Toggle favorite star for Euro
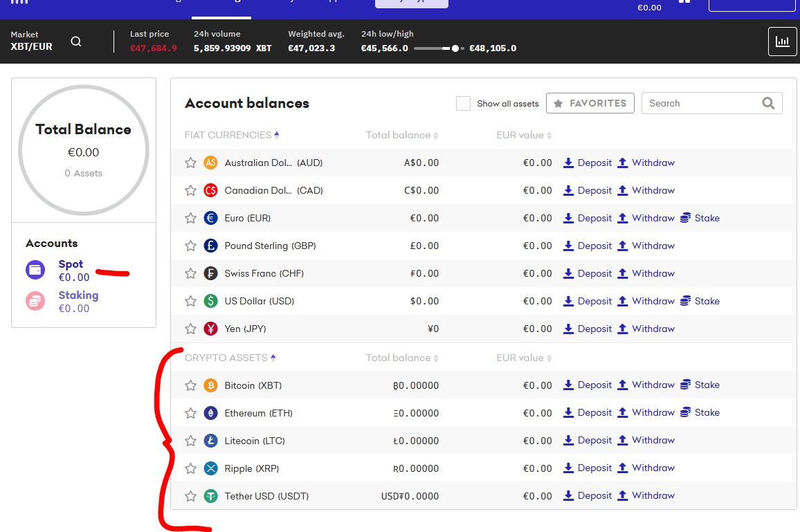Screen dimensions: 800x532 point(191,218)
